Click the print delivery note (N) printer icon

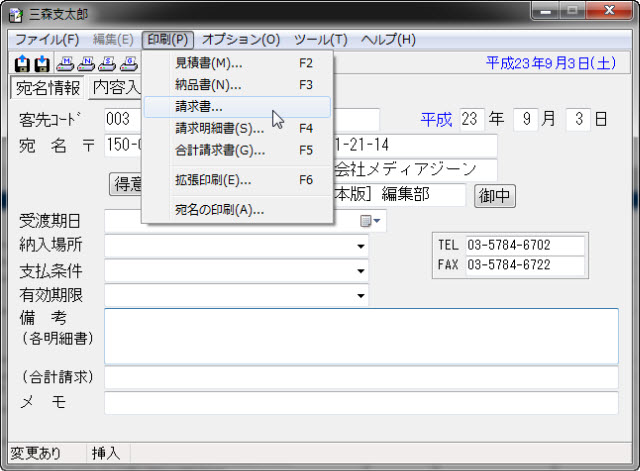point(87,63)
